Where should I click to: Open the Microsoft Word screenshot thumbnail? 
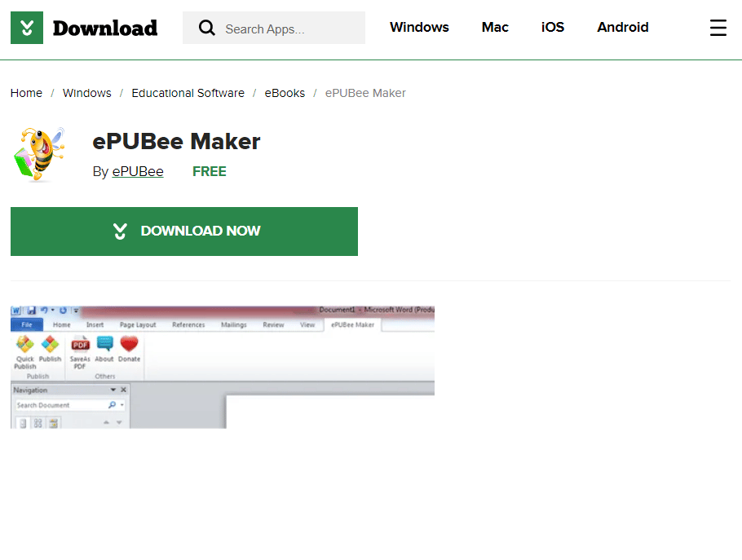pyautogui.click(x=223, y=367)
